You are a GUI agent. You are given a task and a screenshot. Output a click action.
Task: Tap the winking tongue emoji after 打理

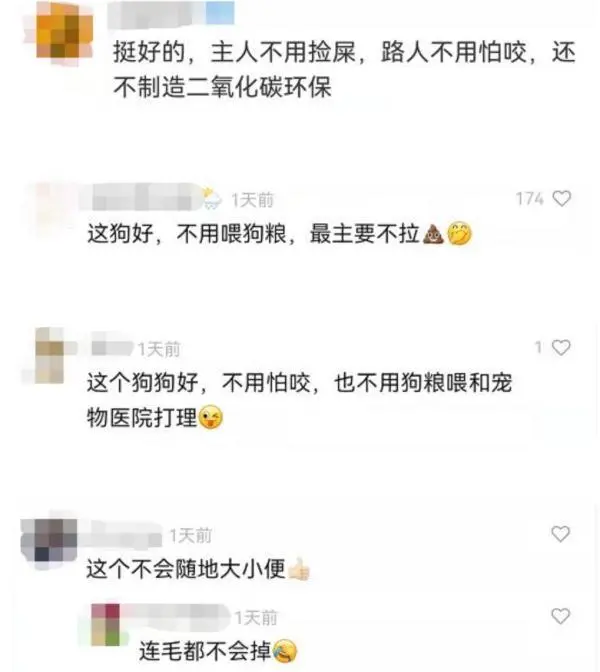click(x=211, y=417)
